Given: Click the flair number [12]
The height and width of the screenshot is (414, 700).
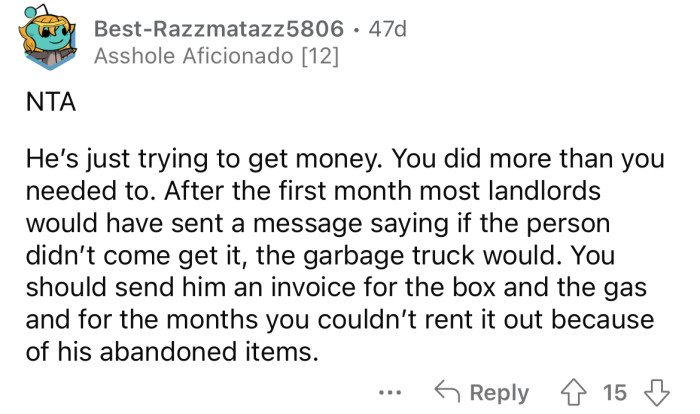Looking at the screenshot, I should click(320, 57).
